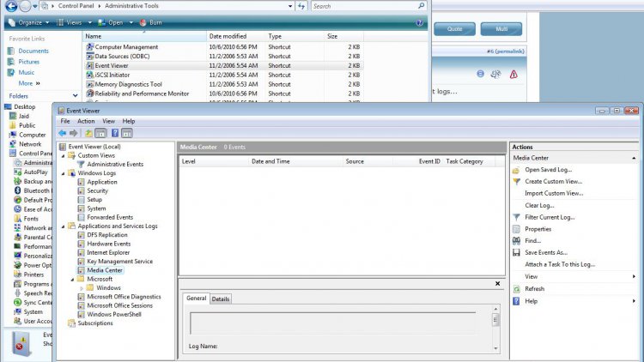
Task: Click the Burn button in Explorer toolbar
Action: (x=151, y=22)
